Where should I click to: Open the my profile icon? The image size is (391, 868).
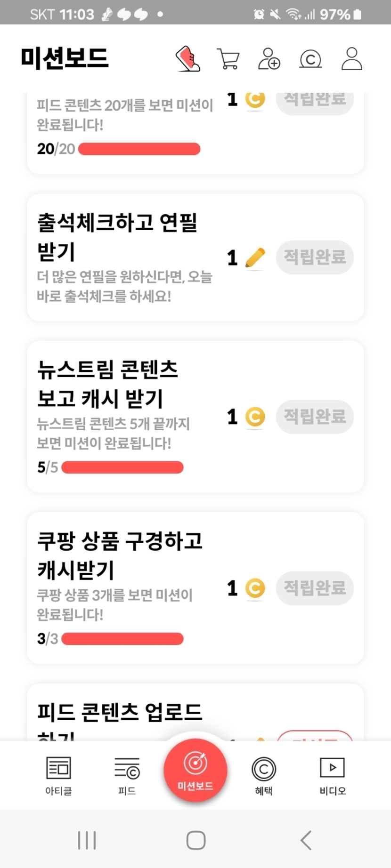[x=351, y=59]
